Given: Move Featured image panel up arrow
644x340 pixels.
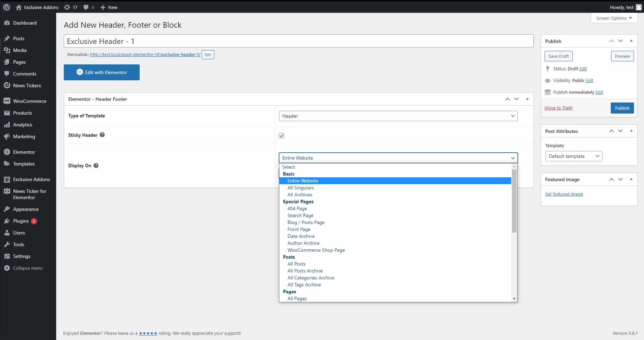Looking at the screenshot, I should point(611,179).
